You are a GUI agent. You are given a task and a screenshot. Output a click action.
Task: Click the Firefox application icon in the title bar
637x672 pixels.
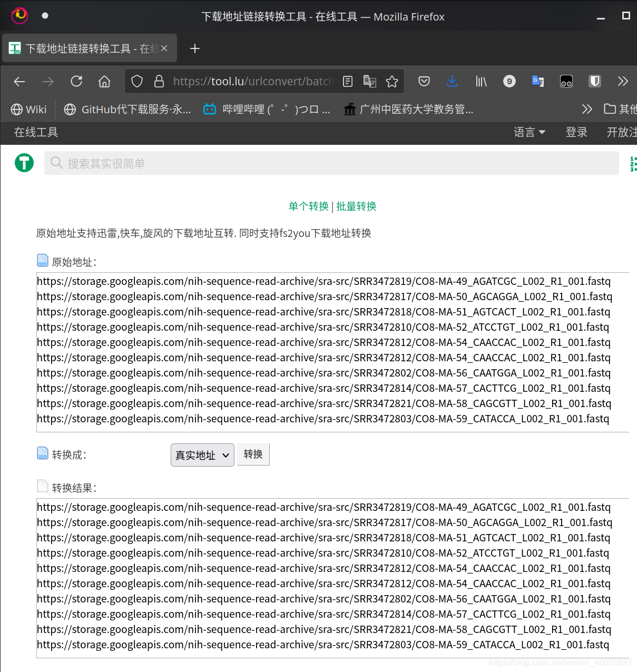(x=20, y=16)
